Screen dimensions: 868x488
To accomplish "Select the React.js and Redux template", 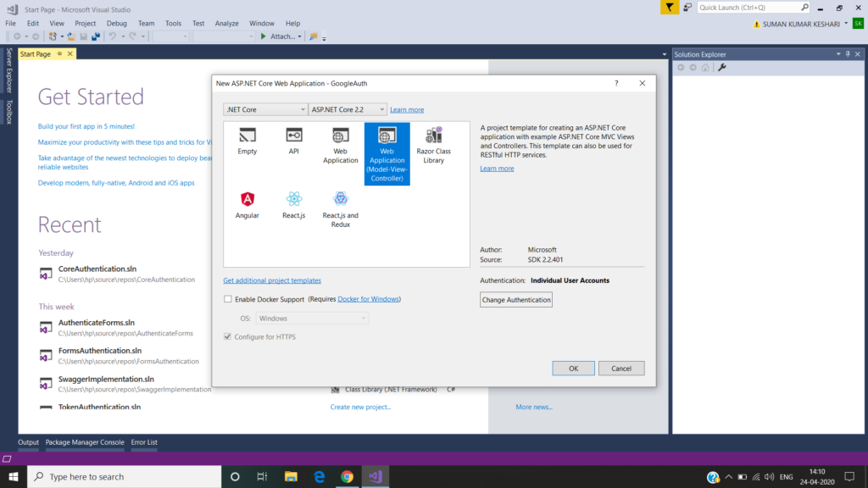I will click(x=341, y=210).
